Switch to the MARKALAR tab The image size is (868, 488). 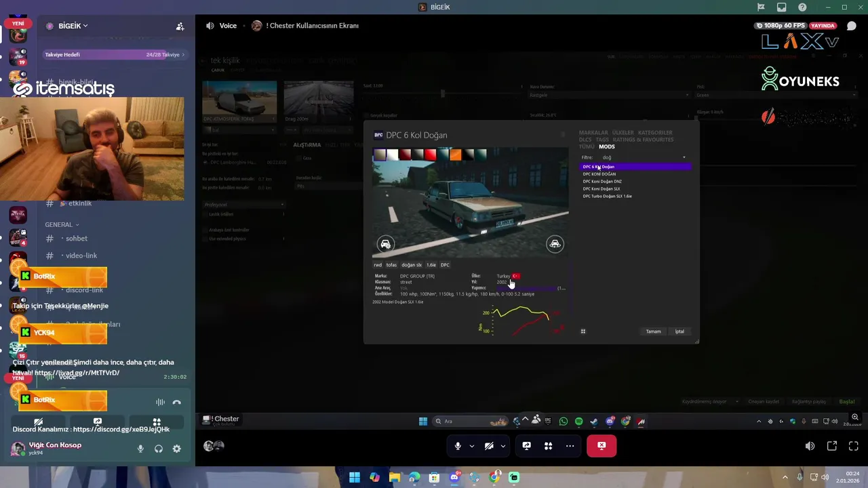tap(593, 133)
